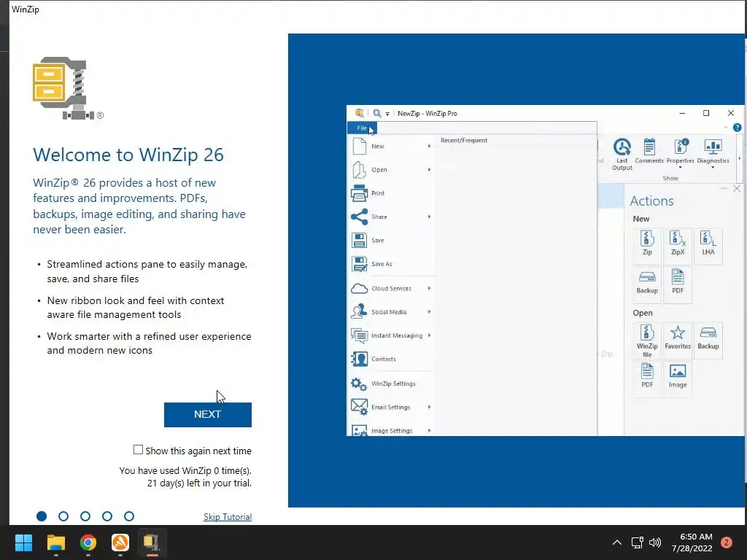Expand the Open submenu arrow
The image size is (747, 560).
tap(429, 169)
